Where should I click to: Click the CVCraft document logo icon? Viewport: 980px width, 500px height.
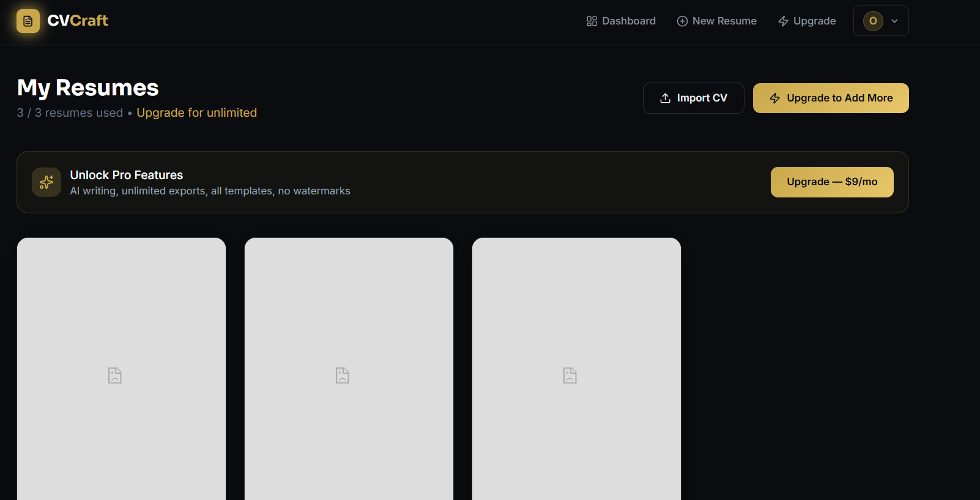28,21
